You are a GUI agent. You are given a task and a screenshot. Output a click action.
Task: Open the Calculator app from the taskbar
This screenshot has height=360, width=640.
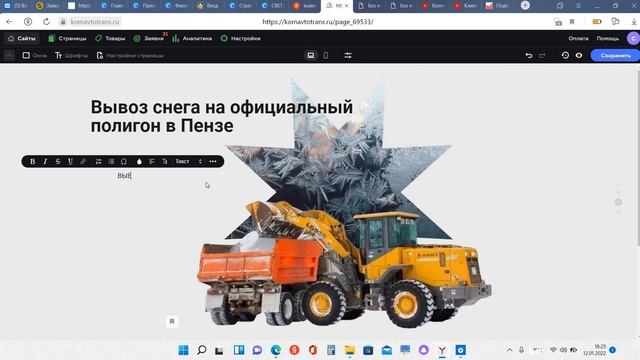click(331, 350)
